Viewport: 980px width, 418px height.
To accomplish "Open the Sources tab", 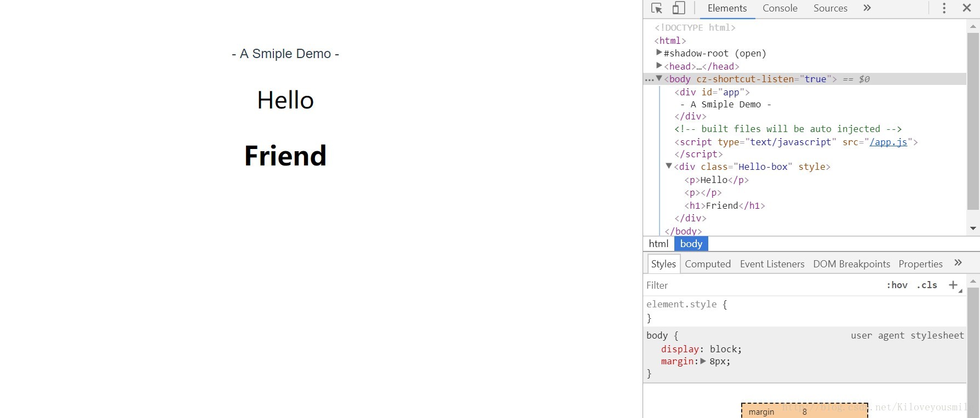I will (x=830, y=8).
